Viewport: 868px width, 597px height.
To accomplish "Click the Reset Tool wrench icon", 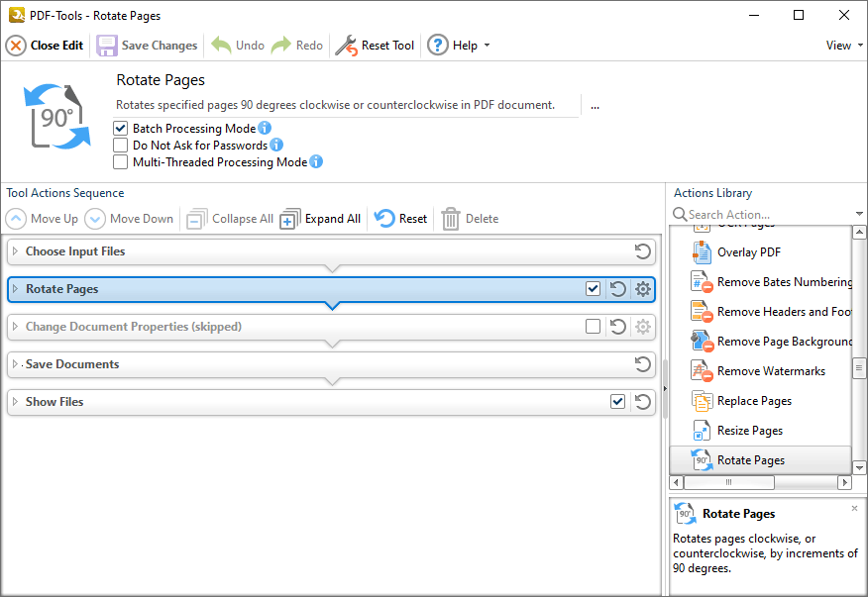I will (347, 46).
